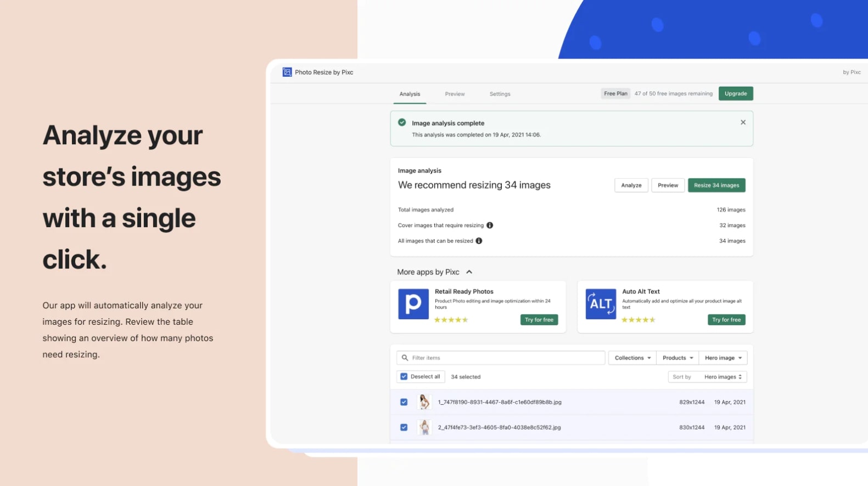This screenshot has height=486, width=868.
Task: Click the green Upgrade button
Action: tap(736, 94)
